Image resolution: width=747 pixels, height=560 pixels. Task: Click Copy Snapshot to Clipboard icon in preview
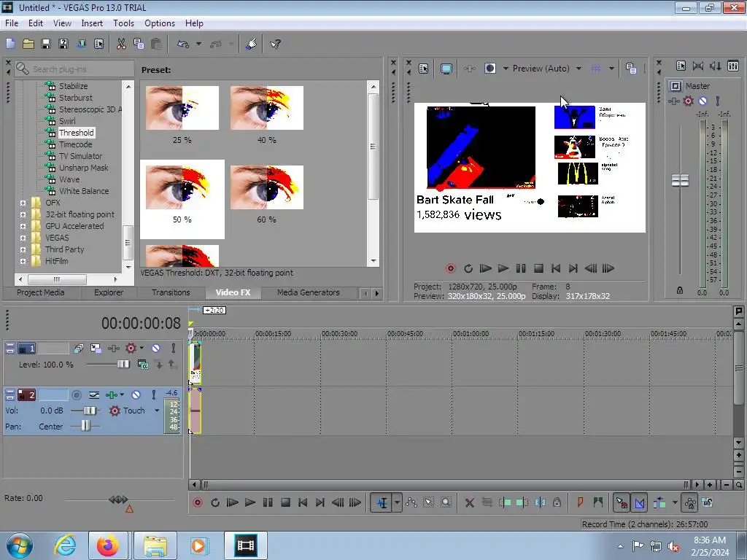pyautogui.click(x=631, y=69)
